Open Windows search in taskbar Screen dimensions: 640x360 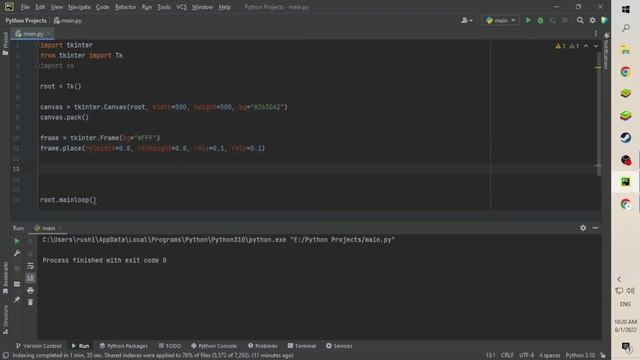pyautogui.click(x=625, y=28)
